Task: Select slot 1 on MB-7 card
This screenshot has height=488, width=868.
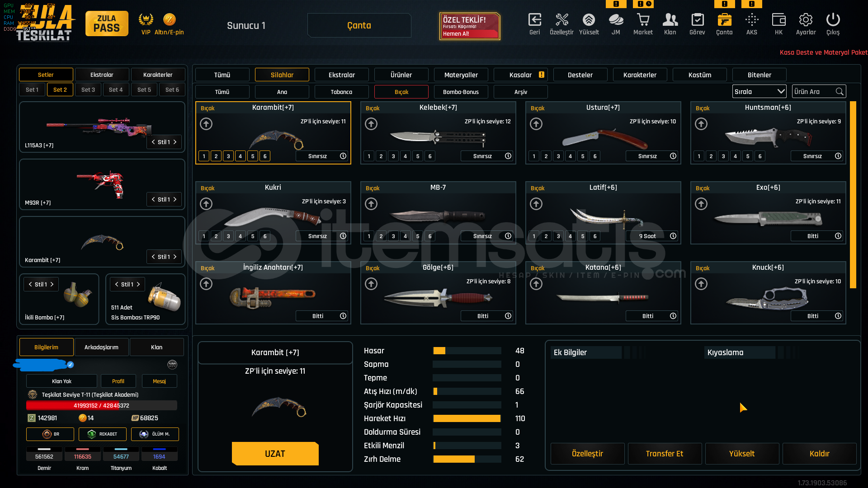Action: 369,236
